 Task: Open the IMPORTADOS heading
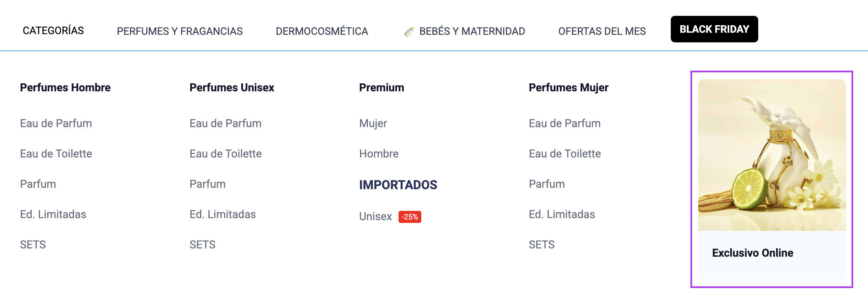pyautogui.click(x=398, y=185)
